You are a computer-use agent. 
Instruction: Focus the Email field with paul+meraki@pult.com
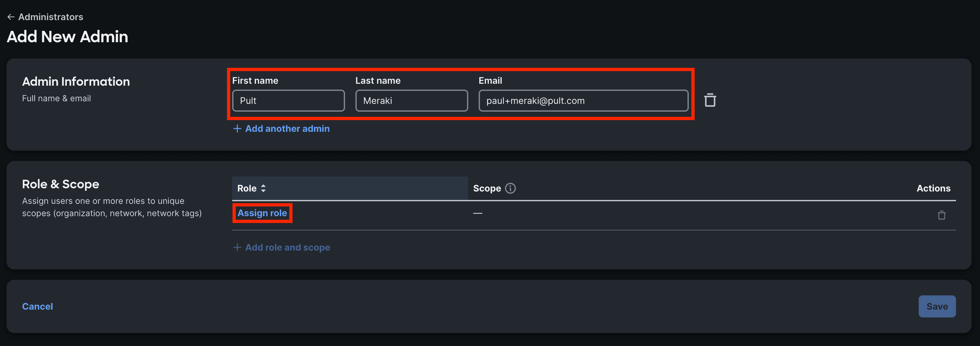pos(583,101)
